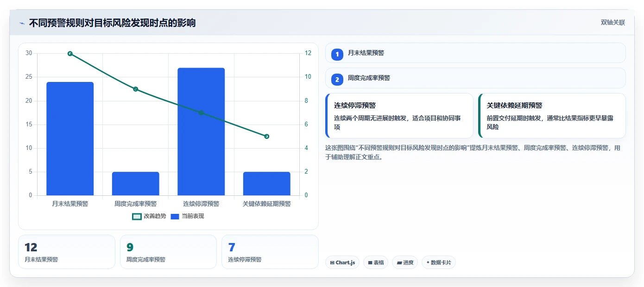The height and width of the screenshot is (287, 644).
Task: Click the lightning icon beside the title
Action: coord(22,23)
